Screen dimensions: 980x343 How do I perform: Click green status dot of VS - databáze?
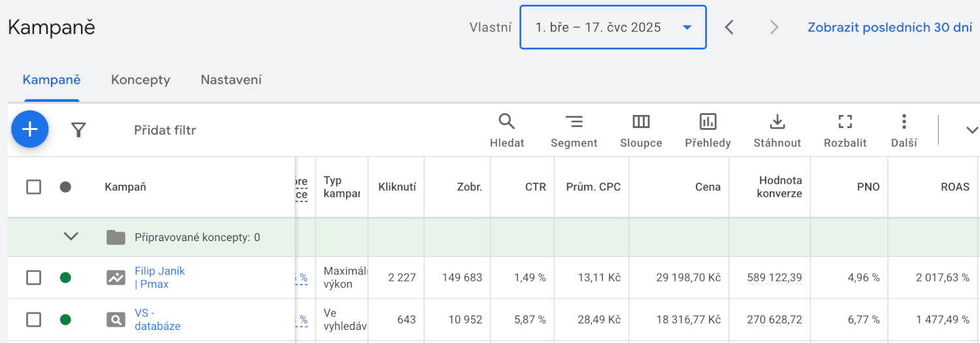65,319
